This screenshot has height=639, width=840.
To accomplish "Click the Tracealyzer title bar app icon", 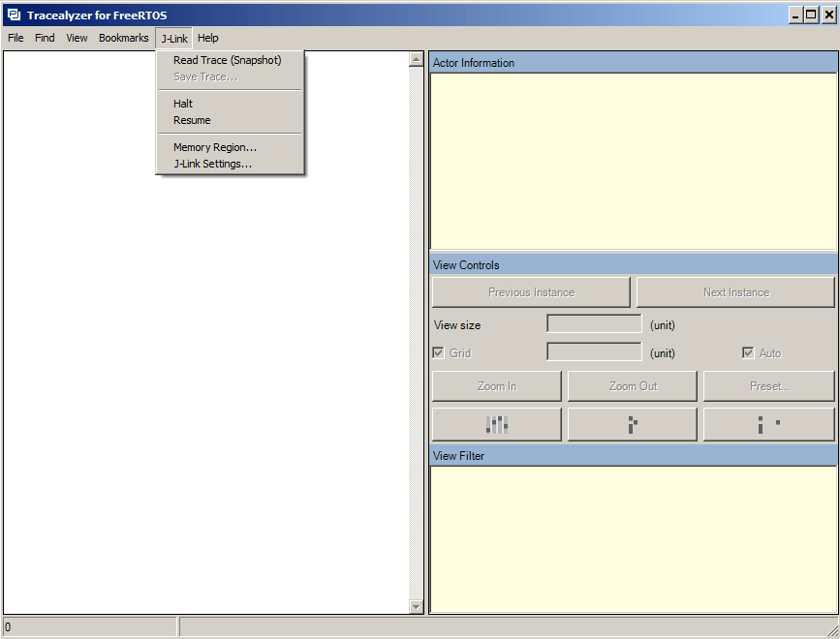I will pos(14,15).
